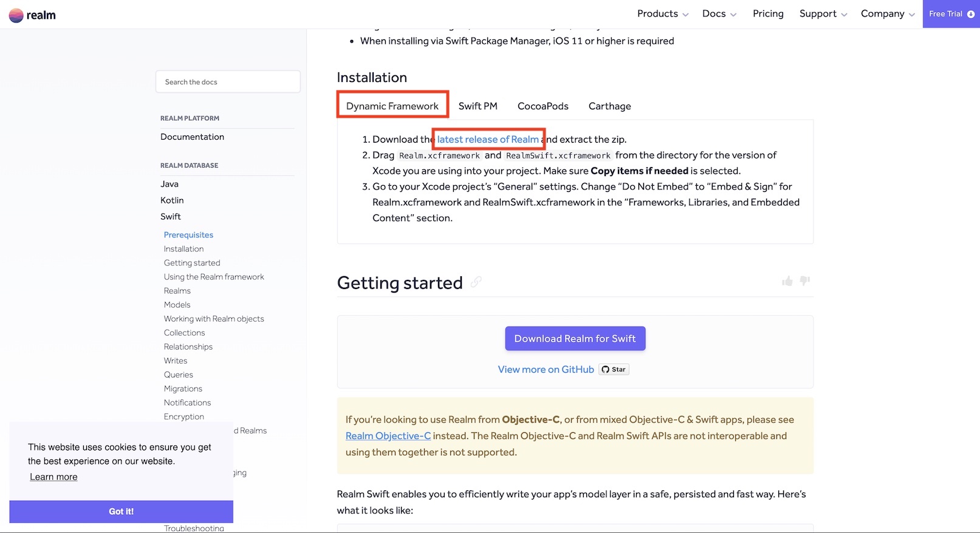Click the Installation heading text
Viewport: 980px width, 533px height.
(372, 78)
